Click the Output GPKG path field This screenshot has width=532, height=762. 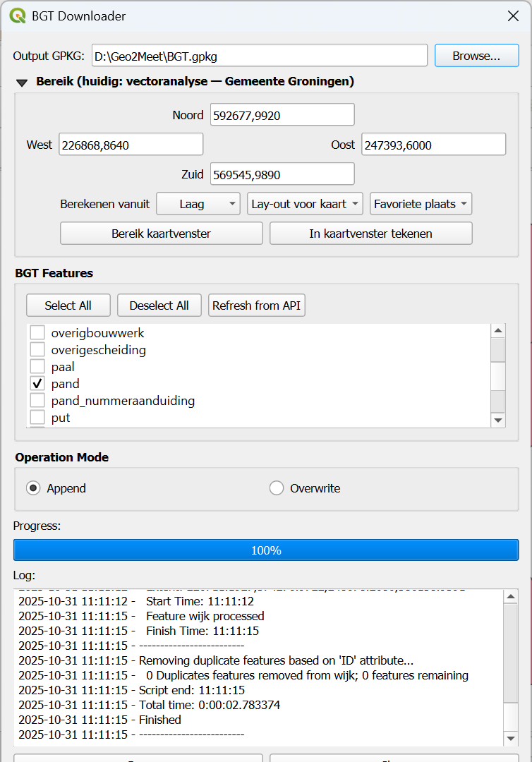tap(259, 55)
